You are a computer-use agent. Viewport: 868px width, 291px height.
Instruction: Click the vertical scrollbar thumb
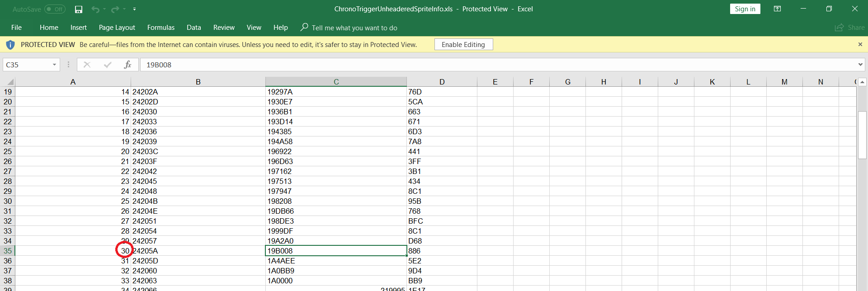coord(862,135)
